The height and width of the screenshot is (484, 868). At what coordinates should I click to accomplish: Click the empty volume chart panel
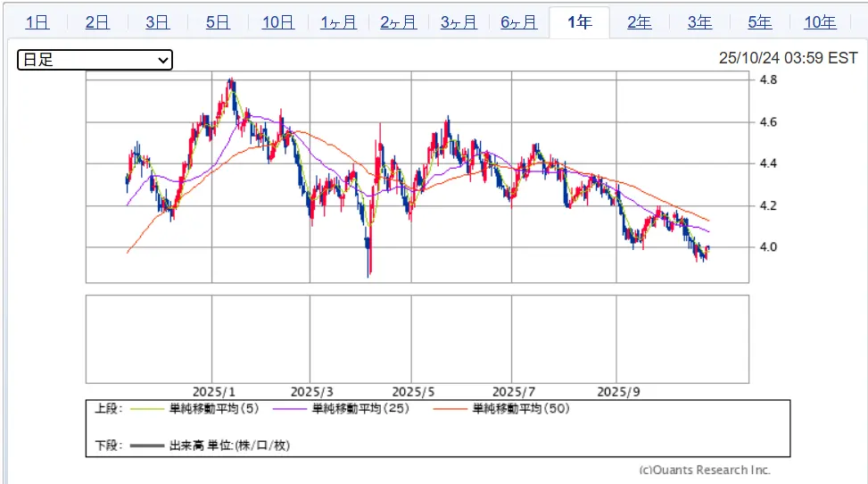[417, 339]
